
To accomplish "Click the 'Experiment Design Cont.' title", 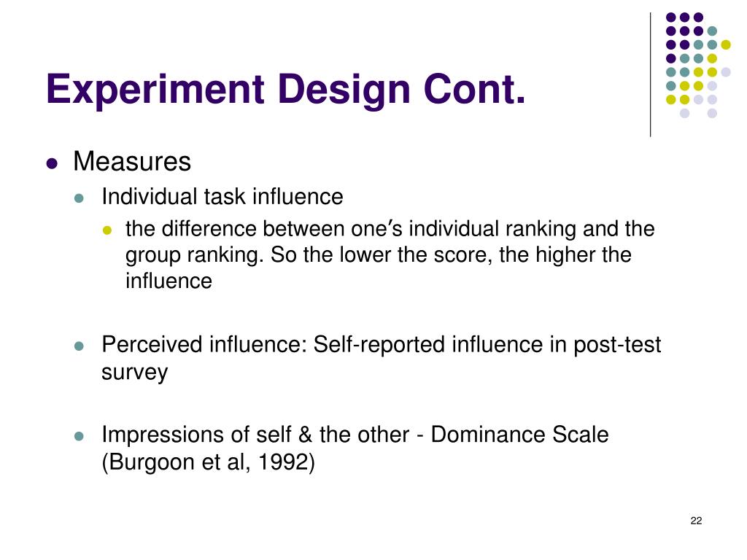I will (286, 90).
